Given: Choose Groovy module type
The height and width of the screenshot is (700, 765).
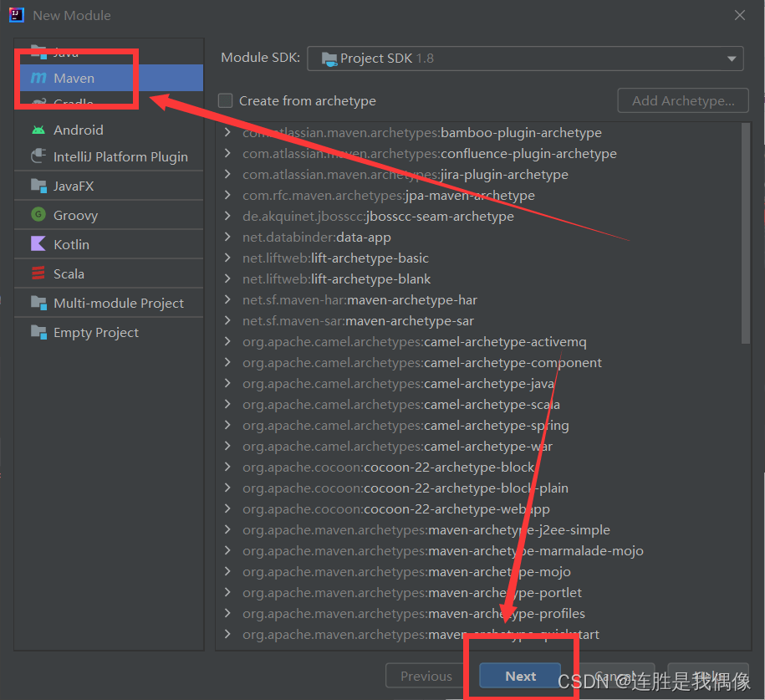Looking at the screenshot, I should pyautogui.click(x=109, y=215).
